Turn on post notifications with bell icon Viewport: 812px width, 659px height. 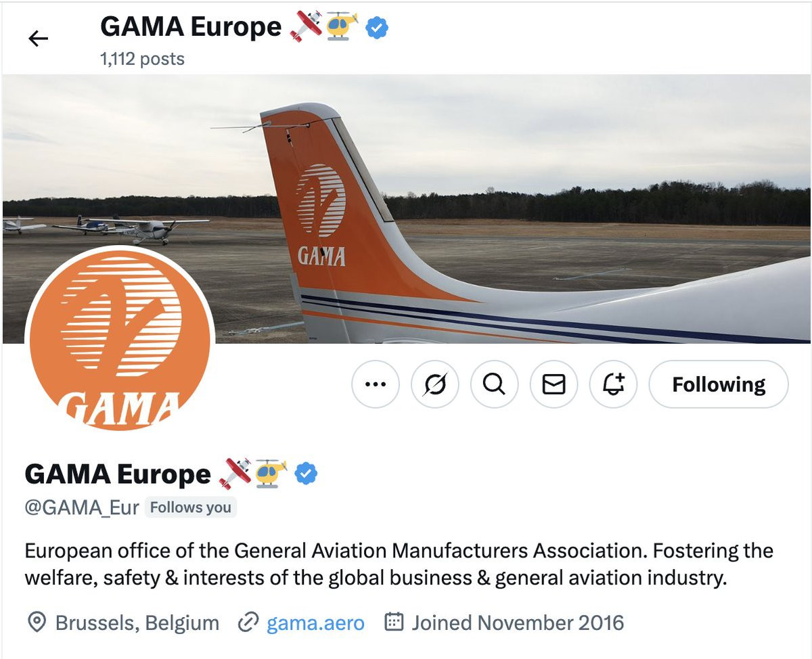(x=614, y=384)
